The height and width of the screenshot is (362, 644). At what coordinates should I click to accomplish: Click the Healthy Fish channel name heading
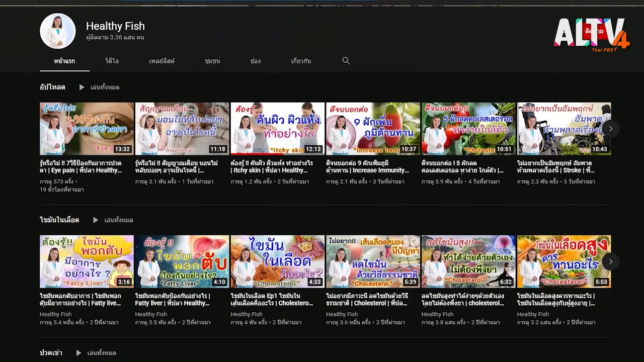pyautogui.click(x=115, y=26)
